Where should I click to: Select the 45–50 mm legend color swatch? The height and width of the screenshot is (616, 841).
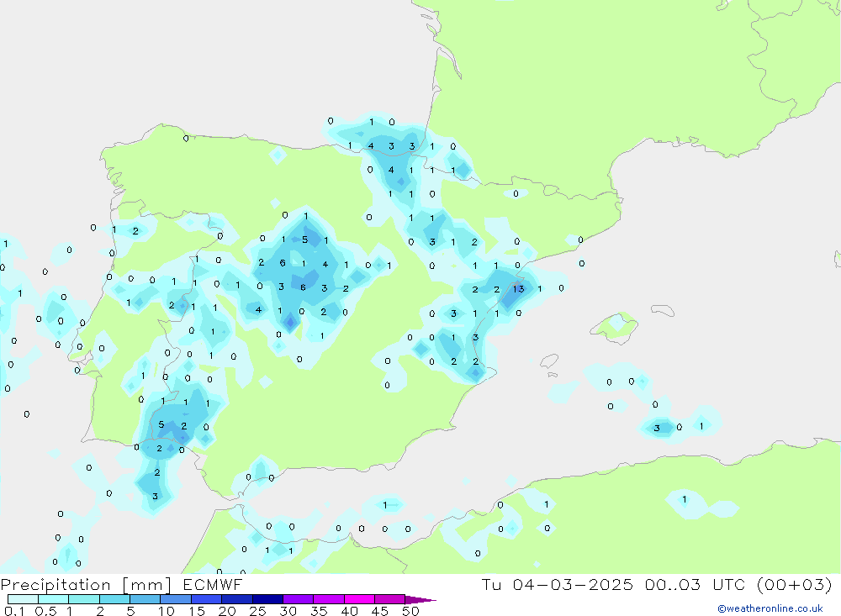pos(389,599)
